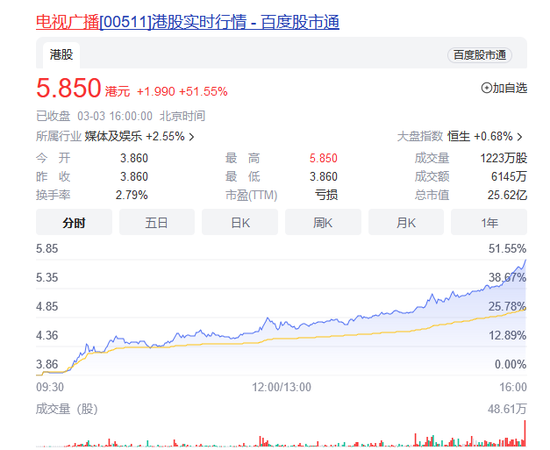Viewport: 550px width, 450px height.
Task: Switch to the 周K chart tab
Action: [x=323, y=222]
